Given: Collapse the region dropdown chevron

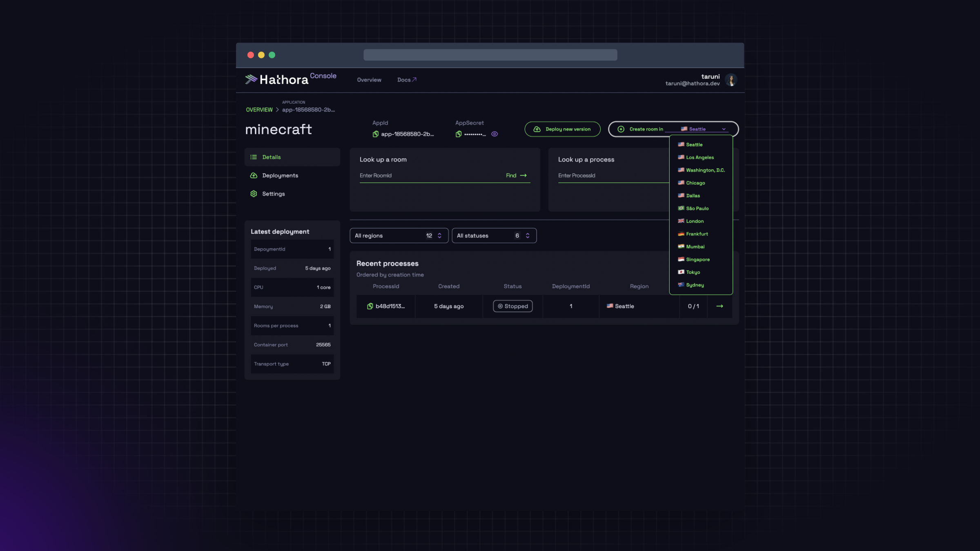Looking at the screenshot, I should (724, 129).
